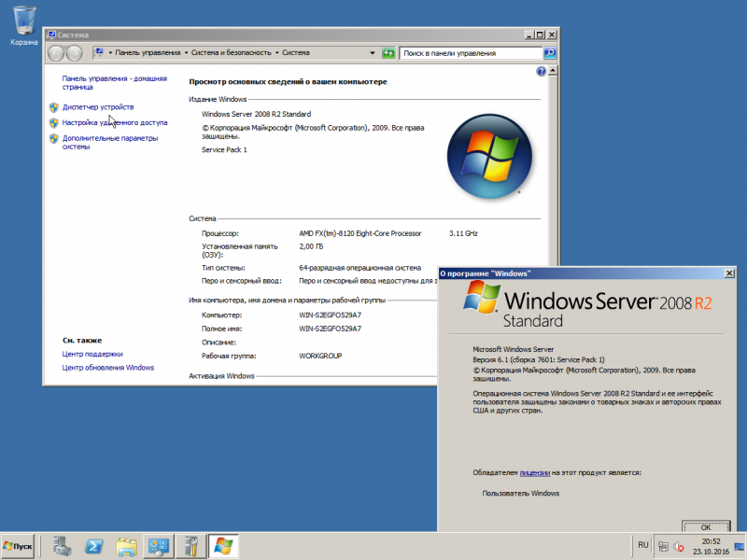
Task: Click the RU language indicator
Action: (x=643, y=545)
